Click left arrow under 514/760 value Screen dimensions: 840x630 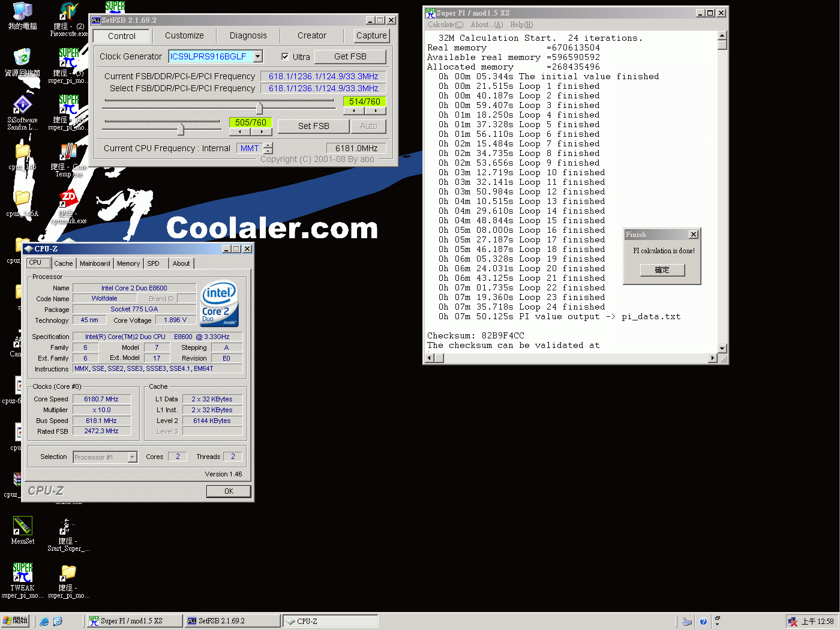354,111
